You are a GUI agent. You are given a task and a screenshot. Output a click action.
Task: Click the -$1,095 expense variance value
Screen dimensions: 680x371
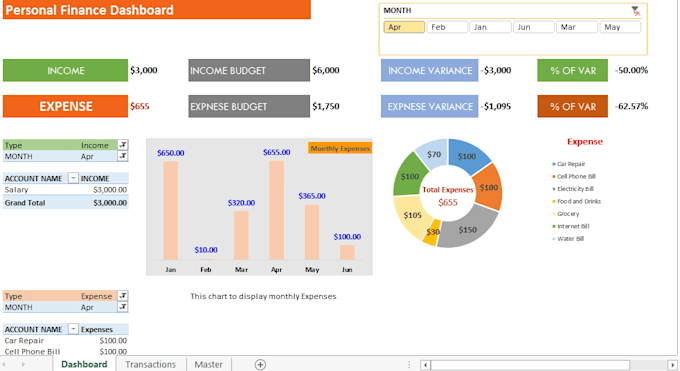496,106
